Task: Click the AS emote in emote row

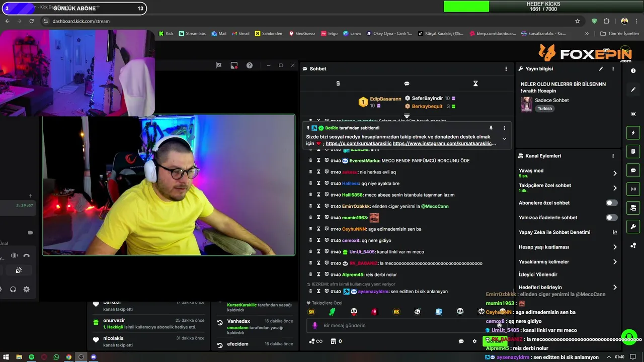Action: point(396,312)
